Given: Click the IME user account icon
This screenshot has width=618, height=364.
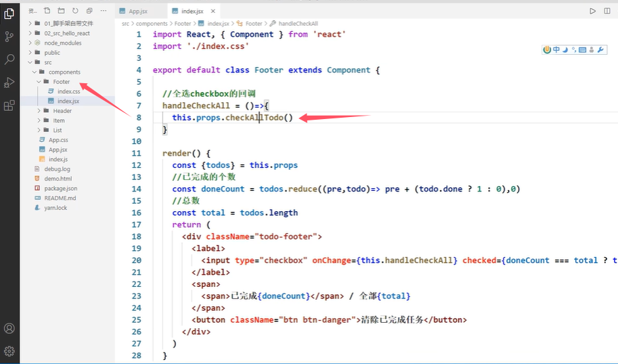Looking at the screenshot, I should coord(592,49).
